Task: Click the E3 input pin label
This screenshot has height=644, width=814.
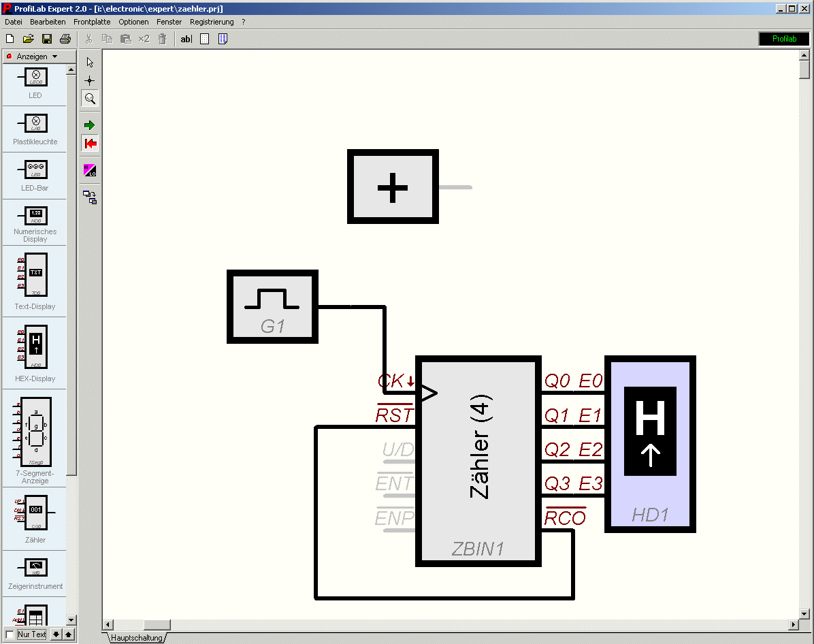Action: click(x=590, y=483)
